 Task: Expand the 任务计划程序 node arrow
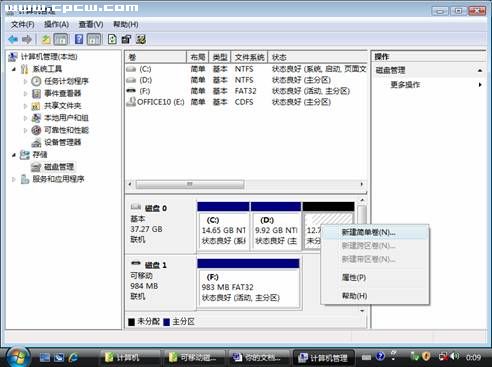[x=26, y=81]
